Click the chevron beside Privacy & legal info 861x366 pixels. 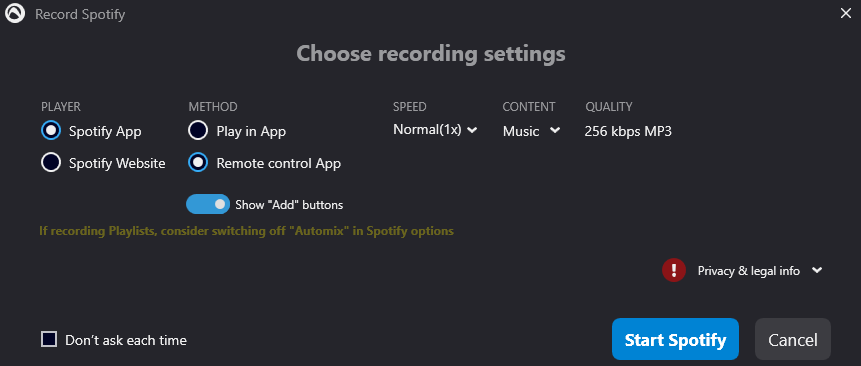(x=817, y=270)
